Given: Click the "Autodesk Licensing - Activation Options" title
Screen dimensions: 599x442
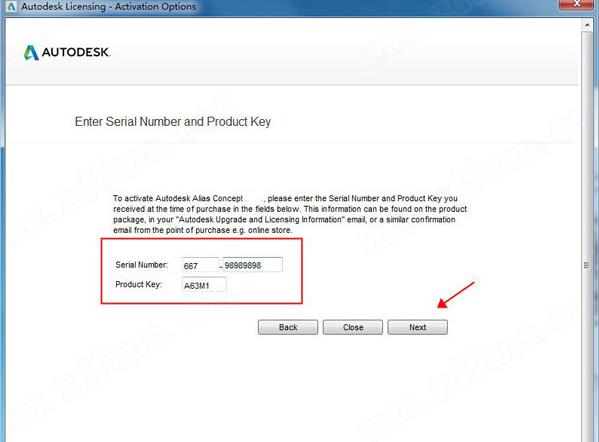Looking at the screenshot, I should [108, 6].
